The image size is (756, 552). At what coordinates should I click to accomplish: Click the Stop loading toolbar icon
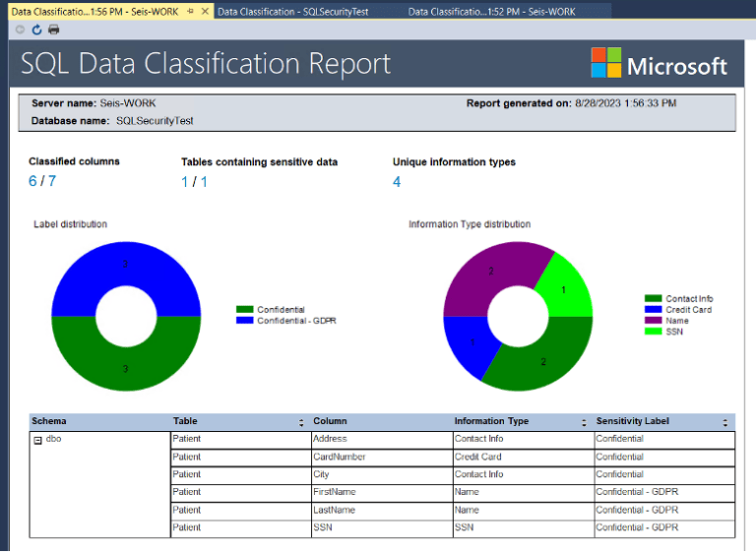[21, 30]
